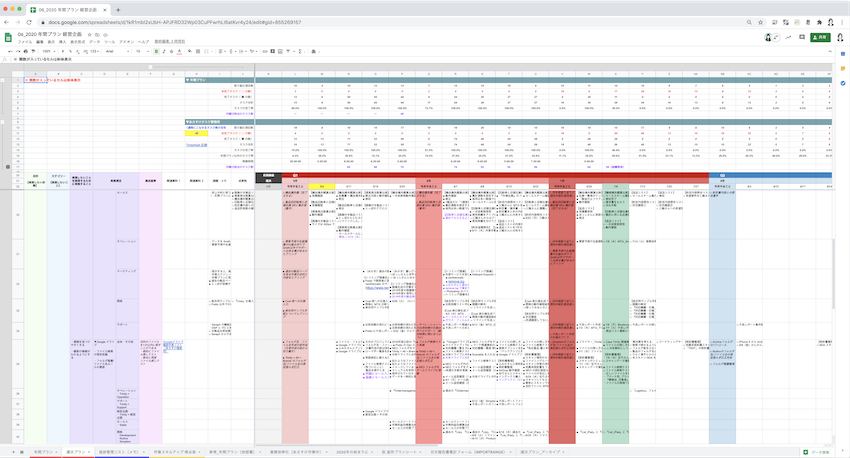The image size is (850, 458).
Task: Star this spreadsheet document
Action: [x=90, y=35]
